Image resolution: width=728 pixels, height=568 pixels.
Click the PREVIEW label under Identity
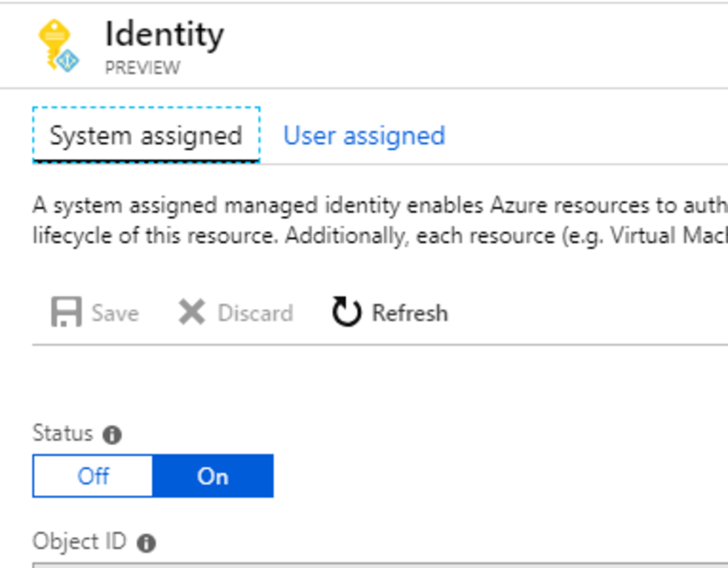(x=143, y=68)
